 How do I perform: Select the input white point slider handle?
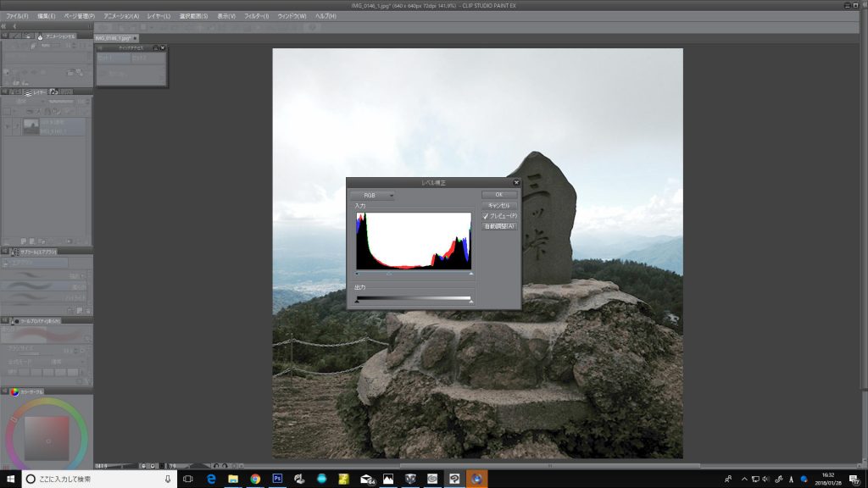click(x=471, y=274)
